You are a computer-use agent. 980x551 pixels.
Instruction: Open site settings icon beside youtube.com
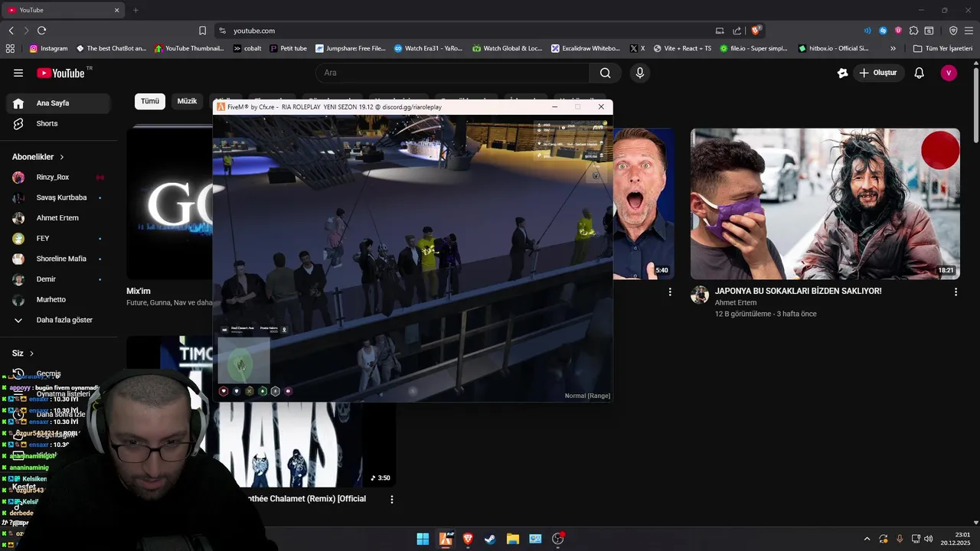222,31
